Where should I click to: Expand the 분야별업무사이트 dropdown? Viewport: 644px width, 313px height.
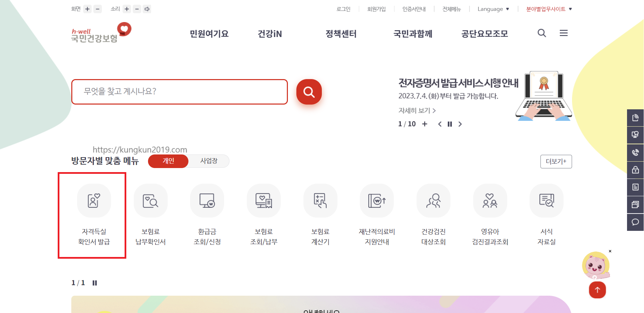pos(547,9)
